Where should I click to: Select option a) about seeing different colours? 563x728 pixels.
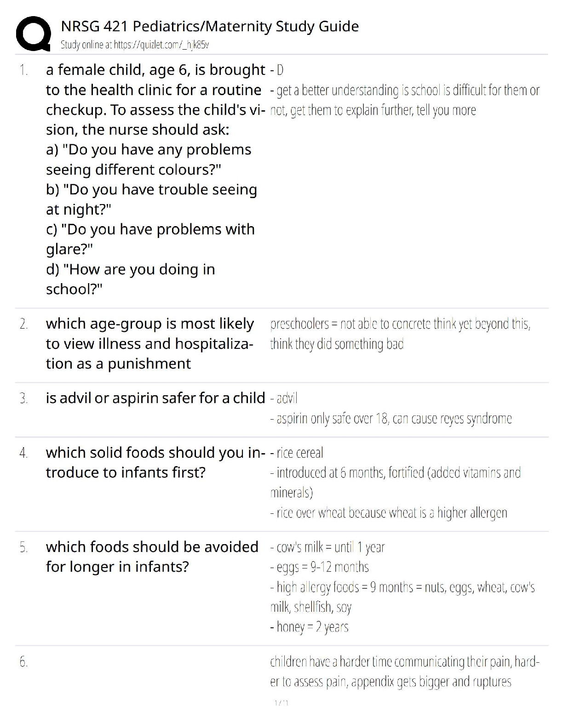(x=149, y=159)
